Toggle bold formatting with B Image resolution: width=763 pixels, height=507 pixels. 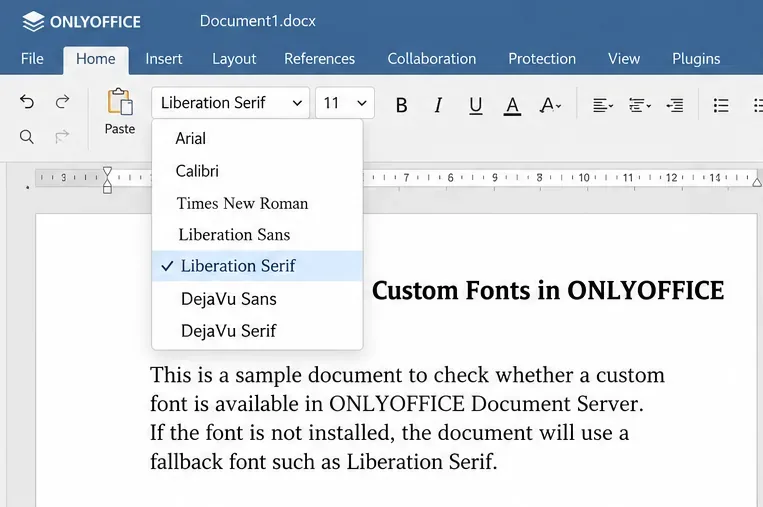[x=401, y=105]
